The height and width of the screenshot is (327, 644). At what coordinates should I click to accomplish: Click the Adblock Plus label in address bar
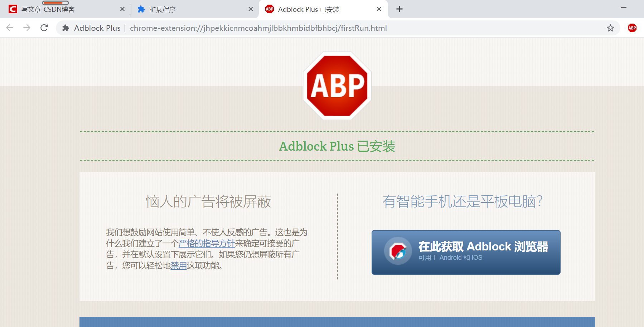[x=97, y=28]
